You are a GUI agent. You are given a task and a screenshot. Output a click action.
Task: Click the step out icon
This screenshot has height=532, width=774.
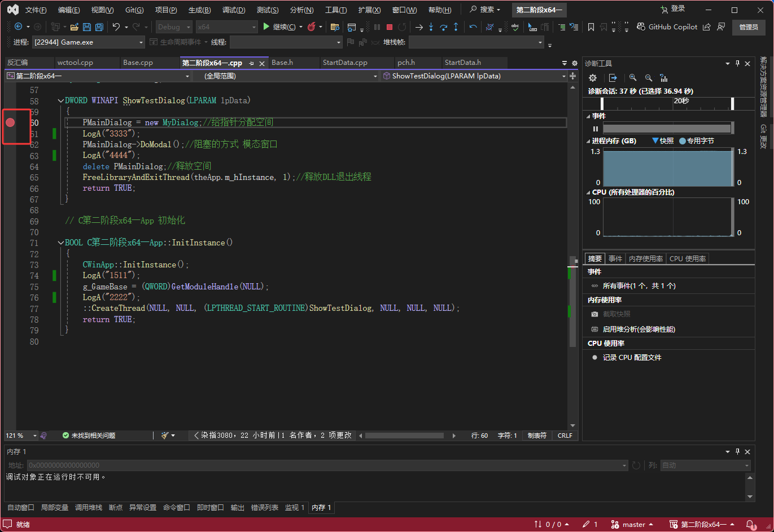456,27
